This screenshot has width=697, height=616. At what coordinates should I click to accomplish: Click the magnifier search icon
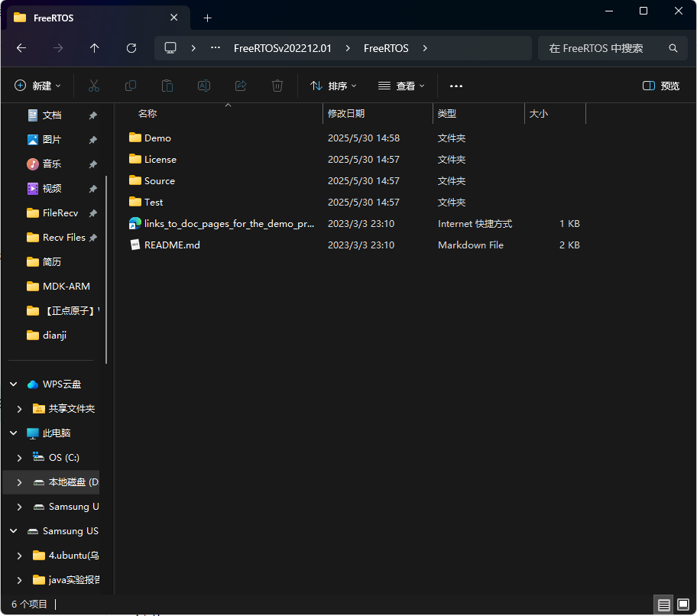click(672, 47)
